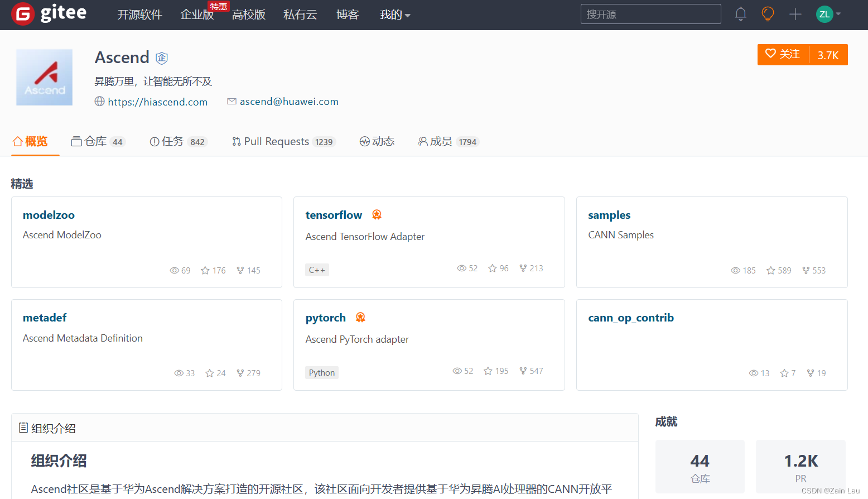Click the 1.2K PR achievement card
The width and height of the screenshot is (868, 499).
click(x=801, y=467)
